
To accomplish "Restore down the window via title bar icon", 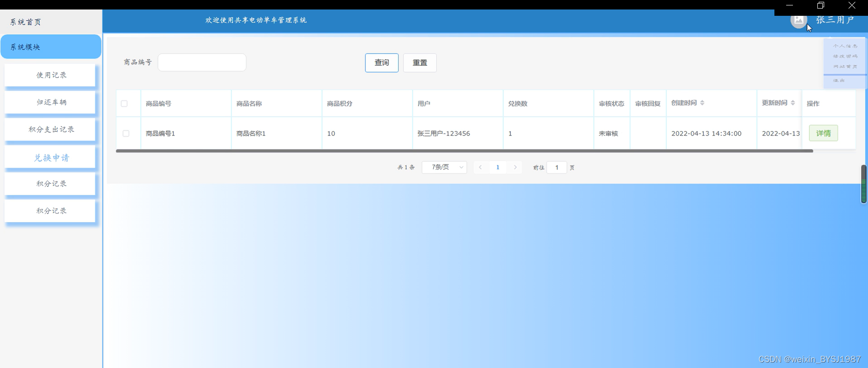I will click(821, 5).
